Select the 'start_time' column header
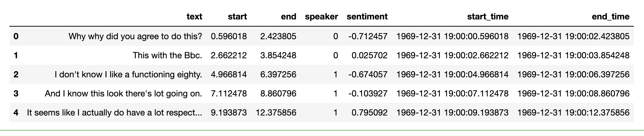The width and height of the screenshot is (644, 136). [x=487, y=17]
